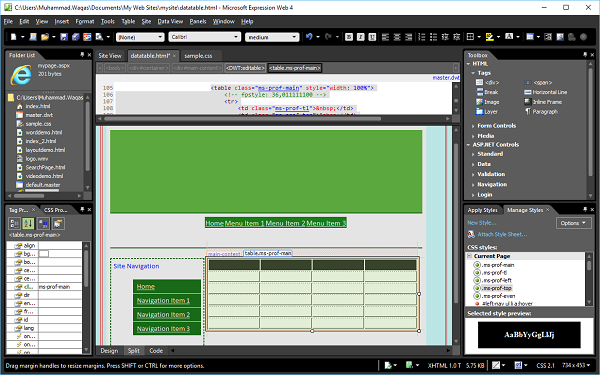Open the File menu
This screenshot has width=600, height=375.
click(x=8, y=21)
